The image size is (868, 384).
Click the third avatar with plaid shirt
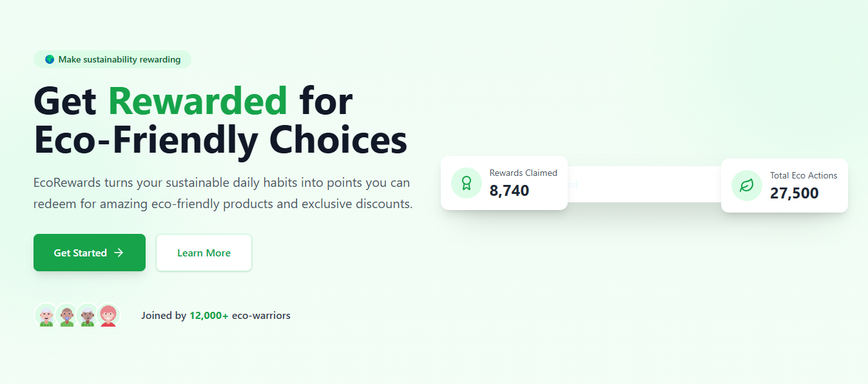pyautogui.click(x=88, y=315)
